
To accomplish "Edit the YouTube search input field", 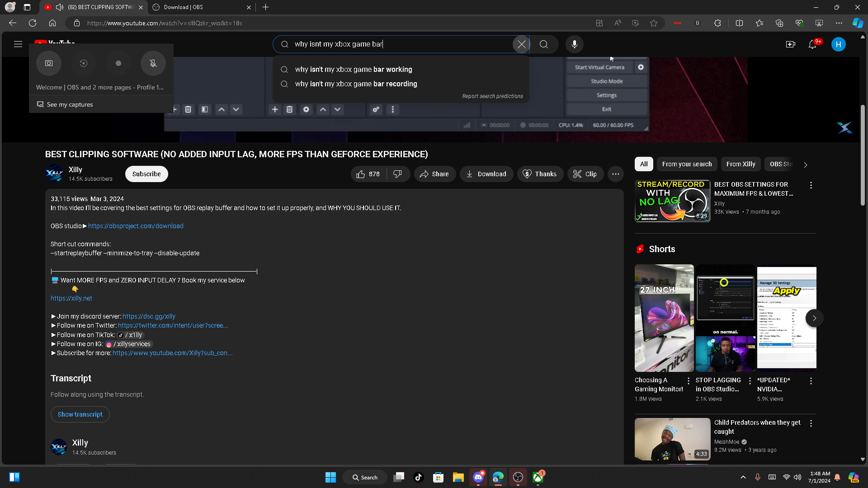I will (401, 44).
